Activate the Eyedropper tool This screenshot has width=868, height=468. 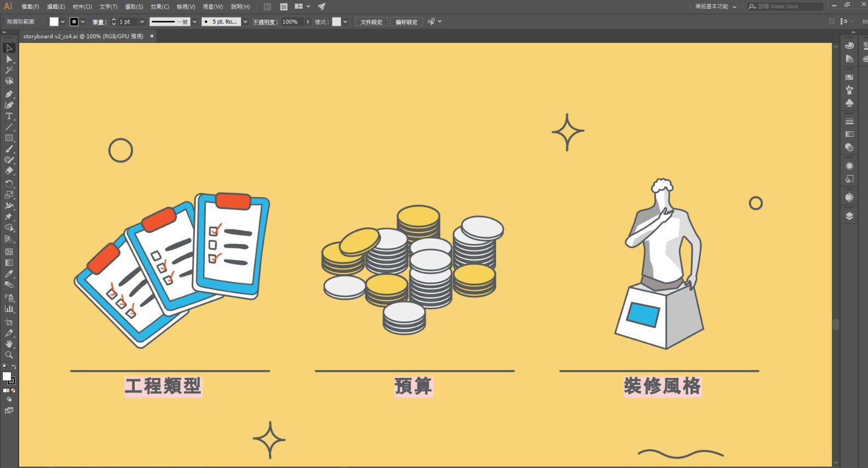9,274
